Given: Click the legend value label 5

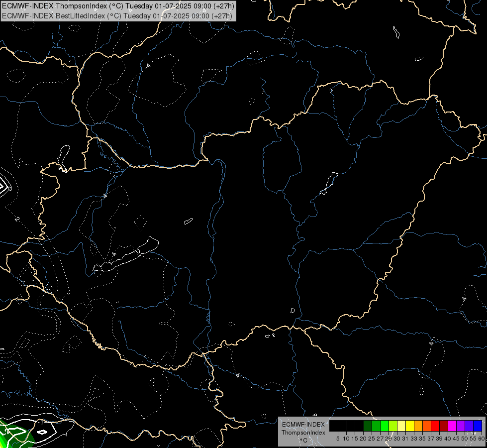Looking at the screenshot, I should pyautogui.click(x=338, y=439).
